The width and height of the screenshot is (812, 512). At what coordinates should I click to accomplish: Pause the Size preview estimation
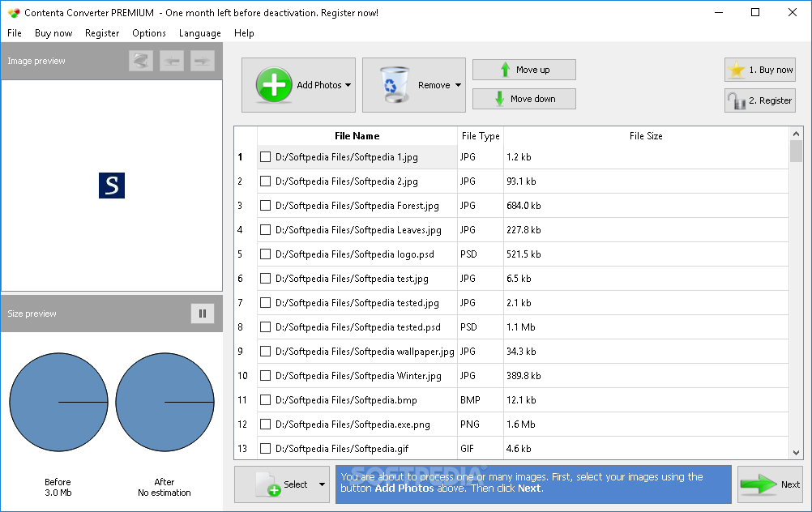[x=203, y=314]
